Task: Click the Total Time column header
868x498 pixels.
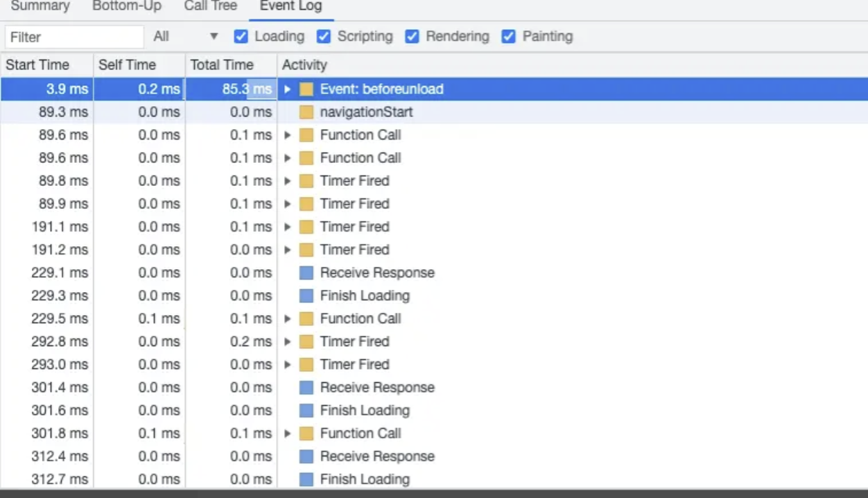Action: pos(222,65)
